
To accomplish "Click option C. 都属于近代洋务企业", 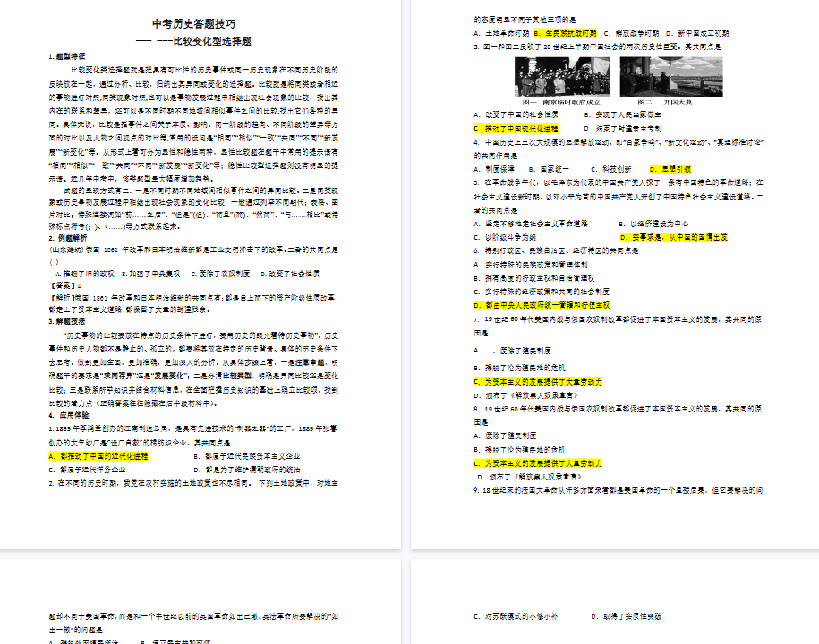I will pos(87,470).
